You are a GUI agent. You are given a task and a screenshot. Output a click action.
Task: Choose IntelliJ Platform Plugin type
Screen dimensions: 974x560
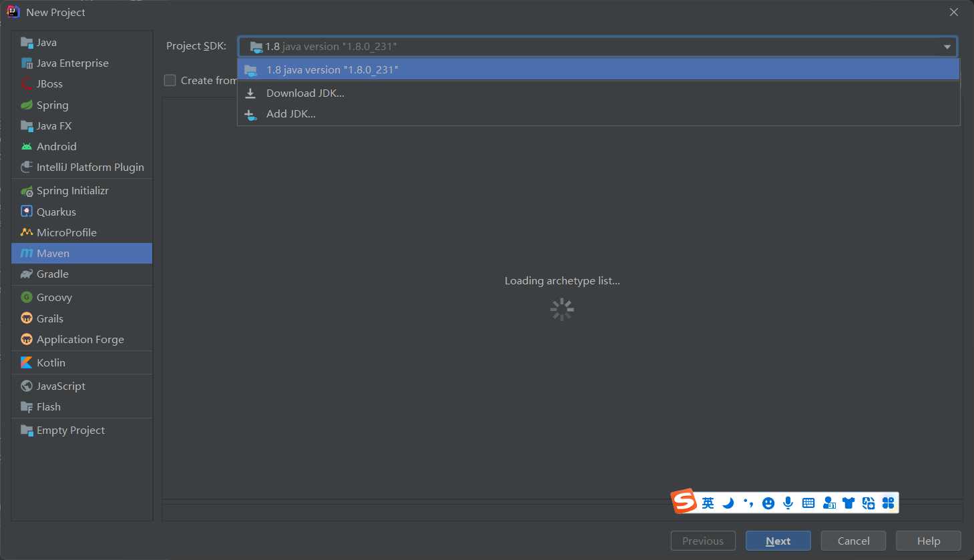point(81,167)
